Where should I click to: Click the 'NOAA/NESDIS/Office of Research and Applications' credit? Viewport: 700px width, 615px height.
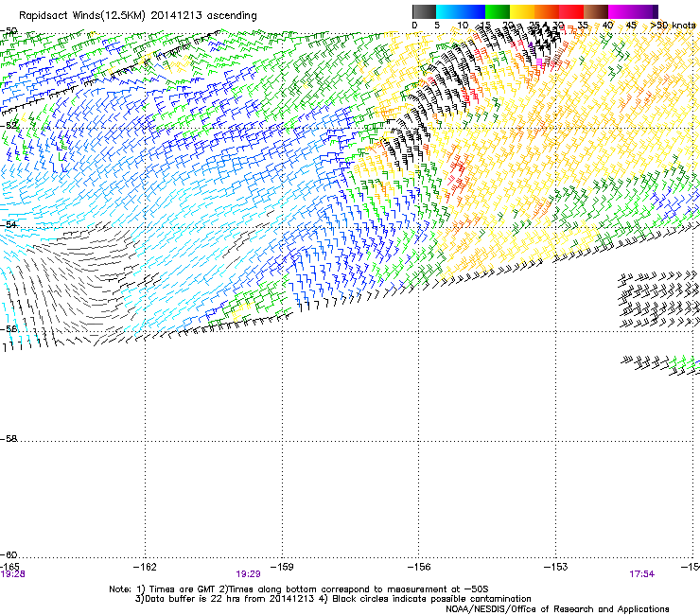pyautogui.click(x=557, y=608)
